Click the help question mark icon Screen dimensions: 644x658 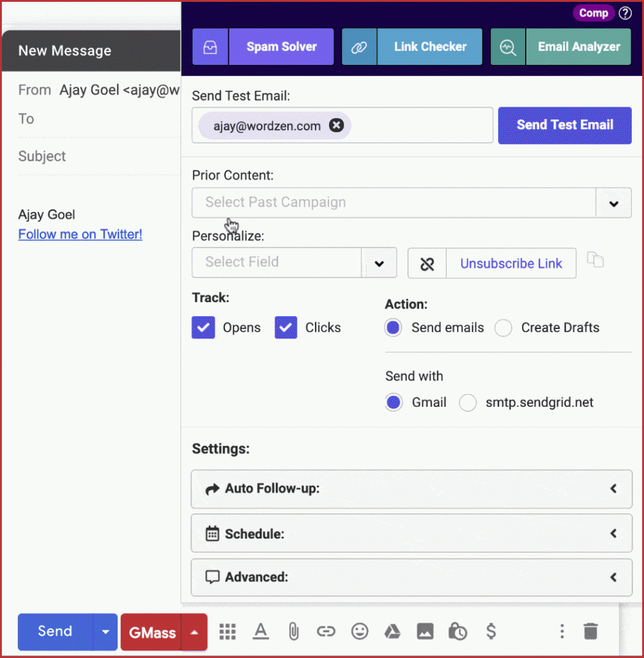click(x=625, y=13)
